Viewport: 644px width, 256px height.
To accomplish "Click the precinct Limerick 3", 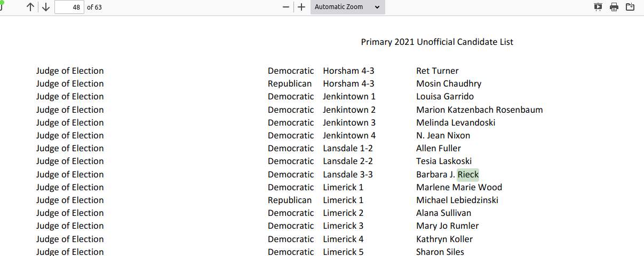I will pyautogui.click(x=343, y=226).
